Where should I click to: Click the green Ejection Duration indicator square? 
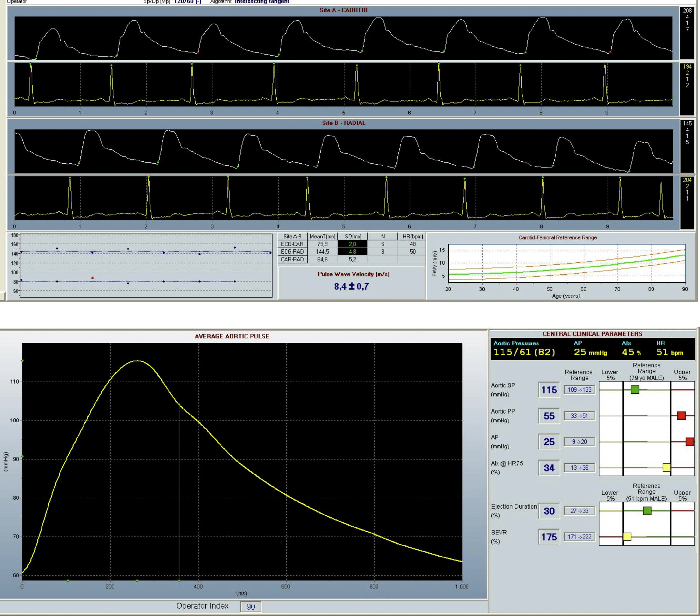(647, 511)
